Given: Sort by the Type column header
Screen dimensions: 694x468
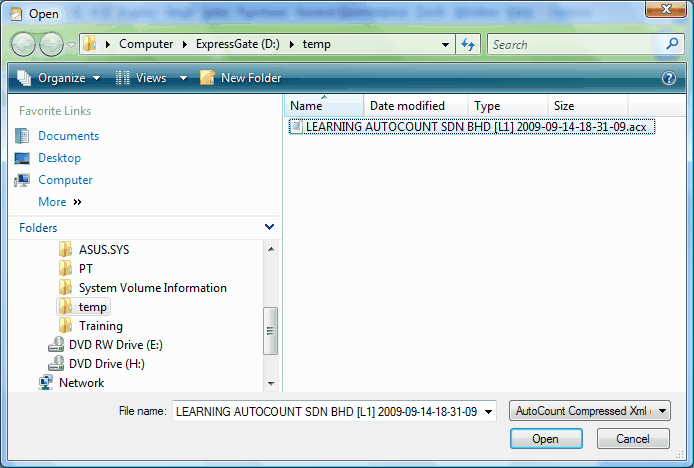Looking at the screenshot, I should pyautogui.click(x=508, y=106).
